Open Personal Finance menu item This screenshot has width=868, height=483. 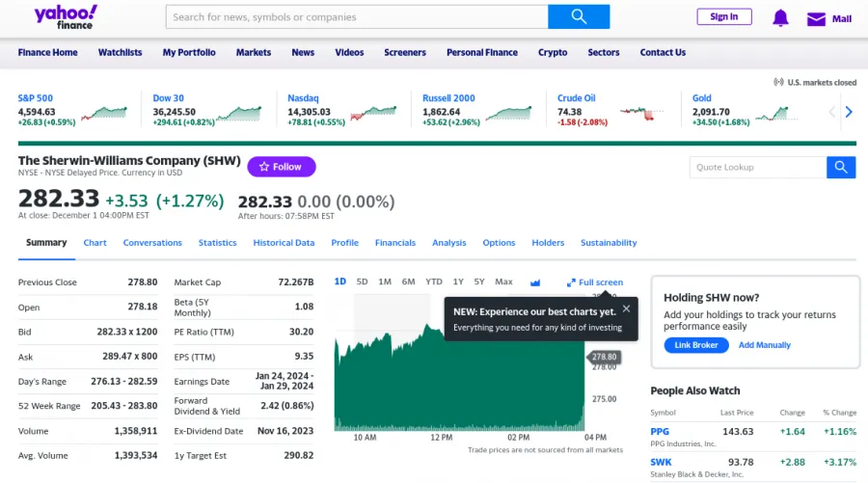coord(482,53)
